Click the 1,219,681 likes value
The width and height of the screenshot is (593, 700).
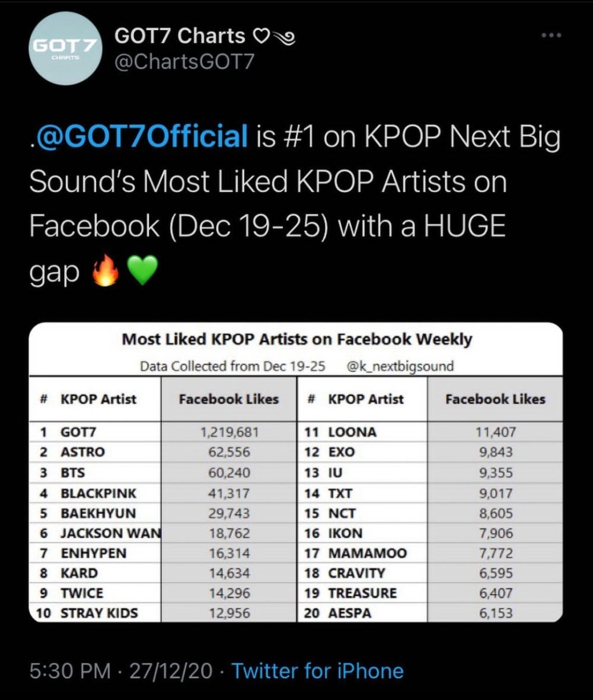point(229,432)
